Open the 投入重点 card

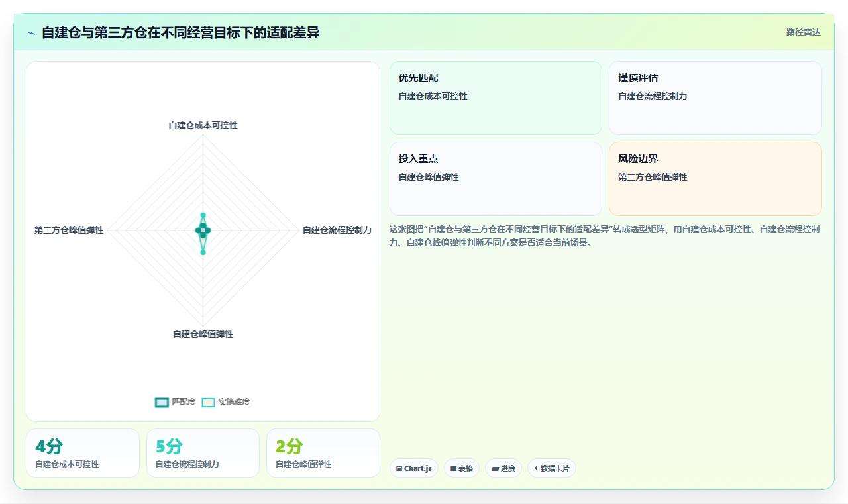496,179
